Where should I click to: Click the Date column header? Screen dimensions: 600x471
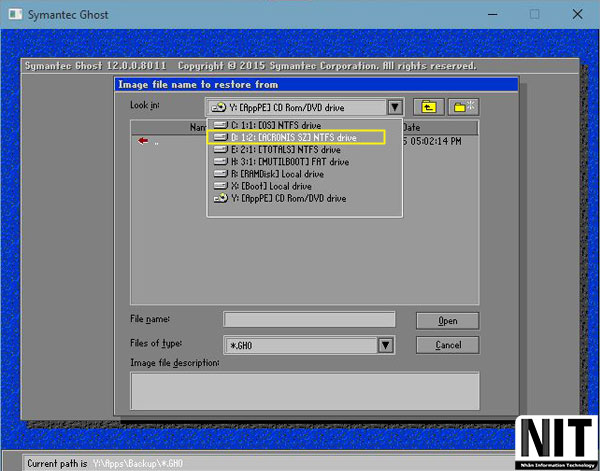440,127
